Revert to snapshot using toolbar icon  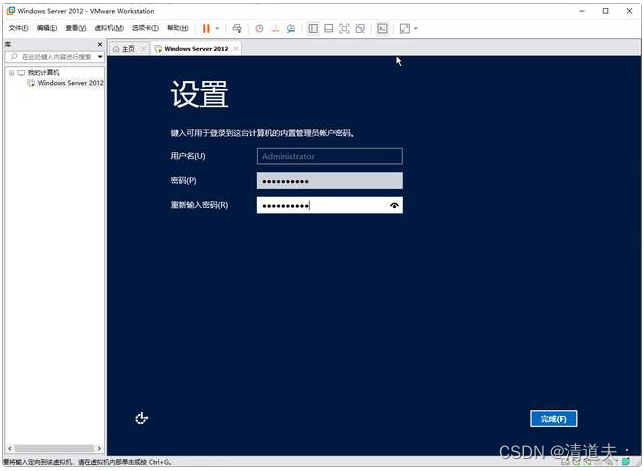(x=275, y=28)
